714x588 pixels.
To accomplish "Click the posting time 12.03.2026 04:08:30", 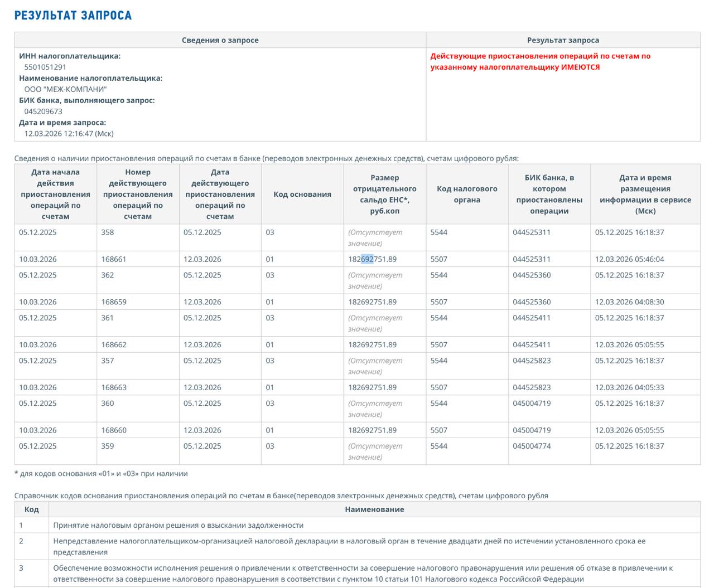I will (x=629, y=302).
